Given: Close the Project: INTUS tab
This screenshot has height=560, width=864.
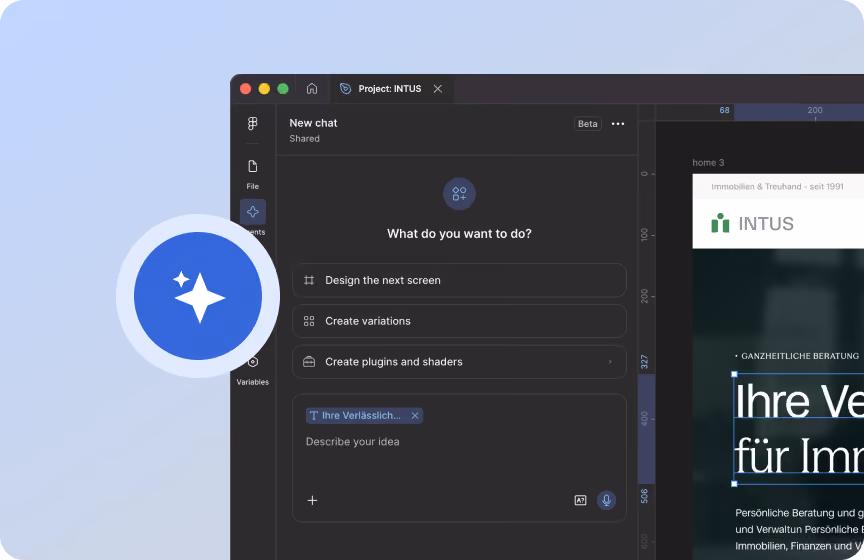Looking at the screenshot, I should 438,89.
